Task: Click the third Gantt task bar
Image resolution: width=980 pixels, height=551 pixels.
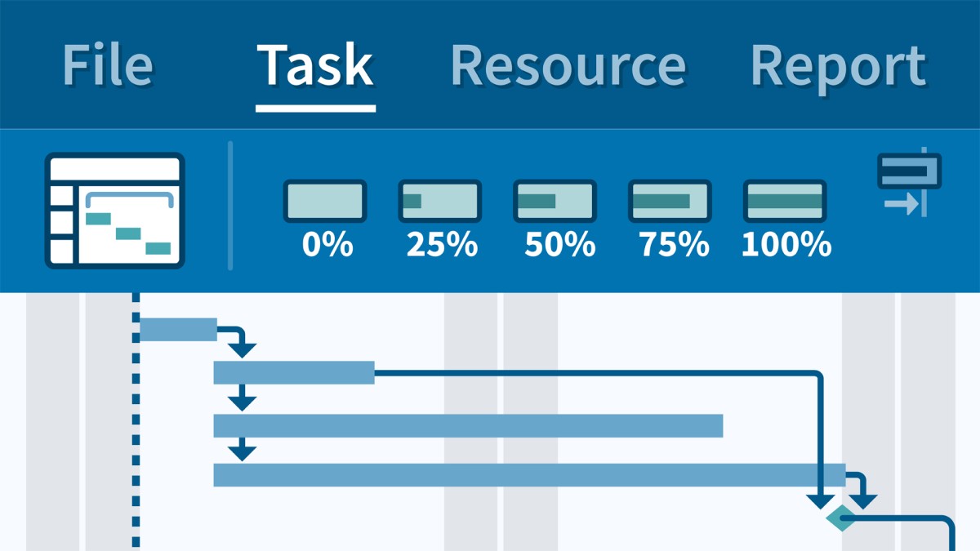Action: click(x=468, y=425)
